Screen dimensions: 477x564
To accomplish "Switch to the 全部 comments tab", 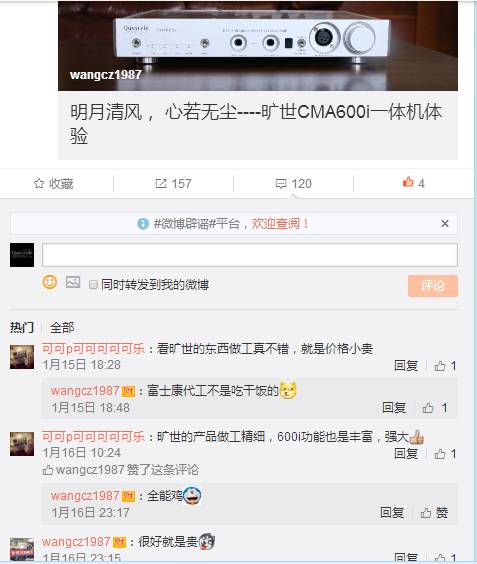I will tap(62, 328).
